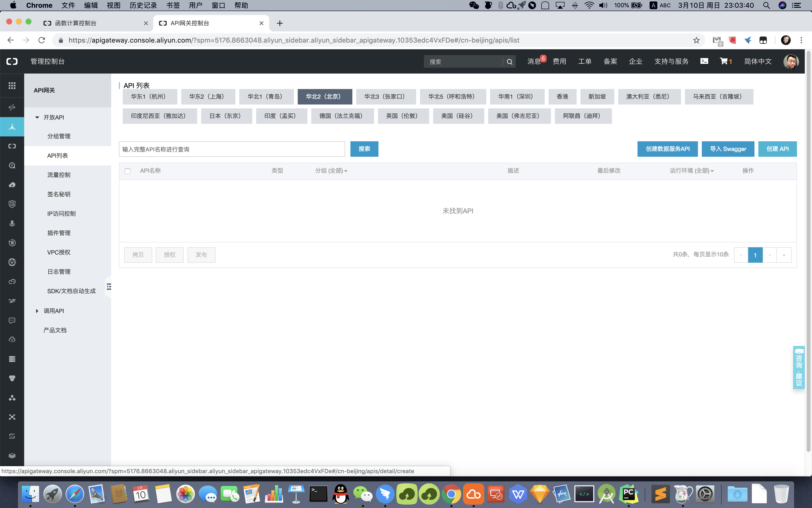Open 费用 in console header

coord(559,61)
